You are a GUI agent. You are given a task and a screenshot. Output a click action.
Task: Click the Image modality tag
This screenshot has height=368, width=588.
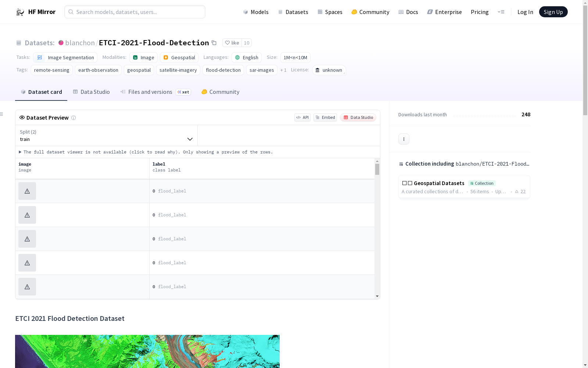click(143, 57)
